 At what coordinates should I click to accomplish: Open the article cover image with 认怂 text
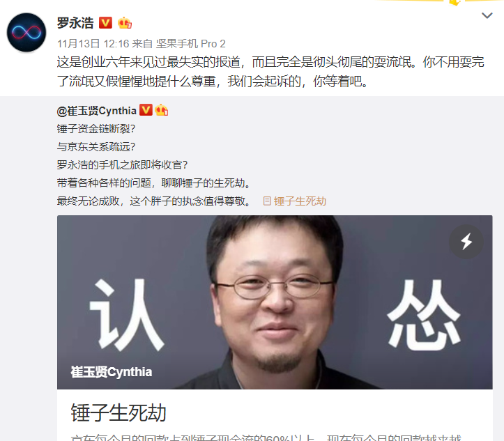(x=275, y=302)
